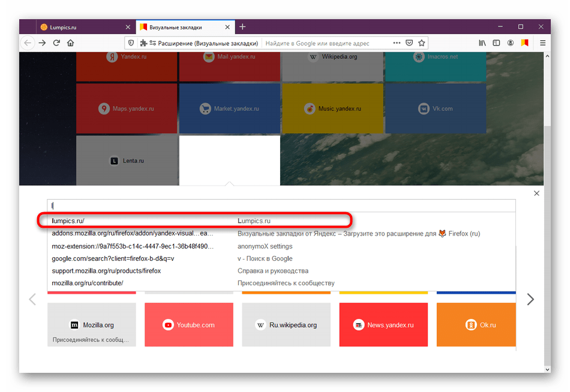Open the Maps.yandex.ru bookmark tile
The image size is (570, 392).
127,108
